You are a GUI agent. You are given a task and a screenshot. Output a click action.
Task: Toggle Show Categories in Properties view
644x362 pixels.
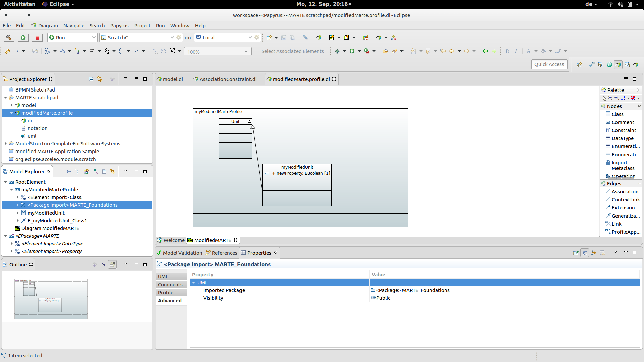pyautogui.click(x=585, y=253)
